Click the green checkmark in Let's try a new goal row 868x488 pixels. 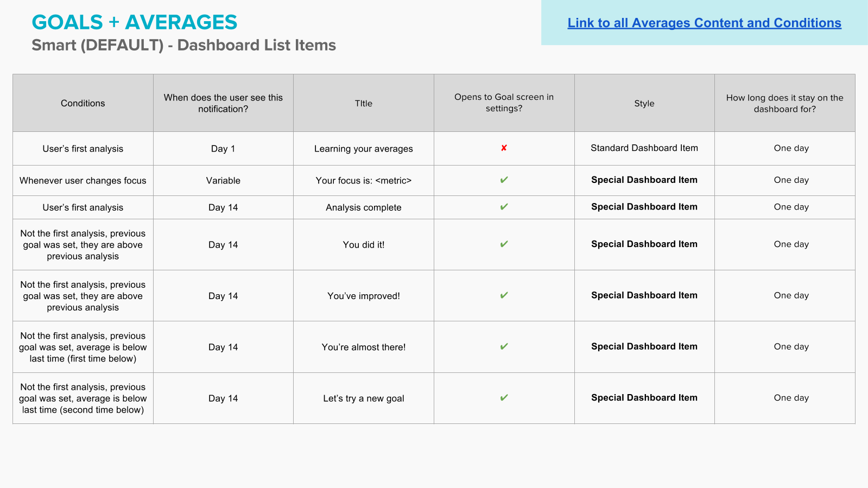pyautogui.click(x=504, y=397)
